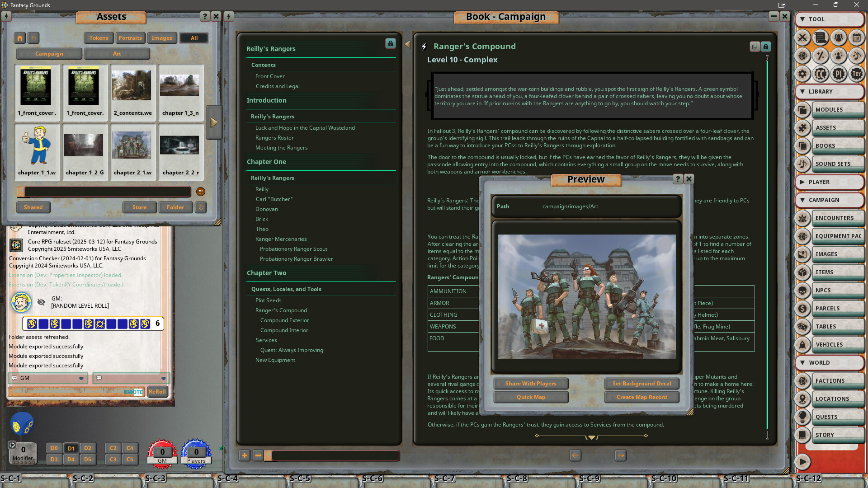Click Share With Players in Preview
Screen dimensions: 868x488
click(x=531, y=383)
